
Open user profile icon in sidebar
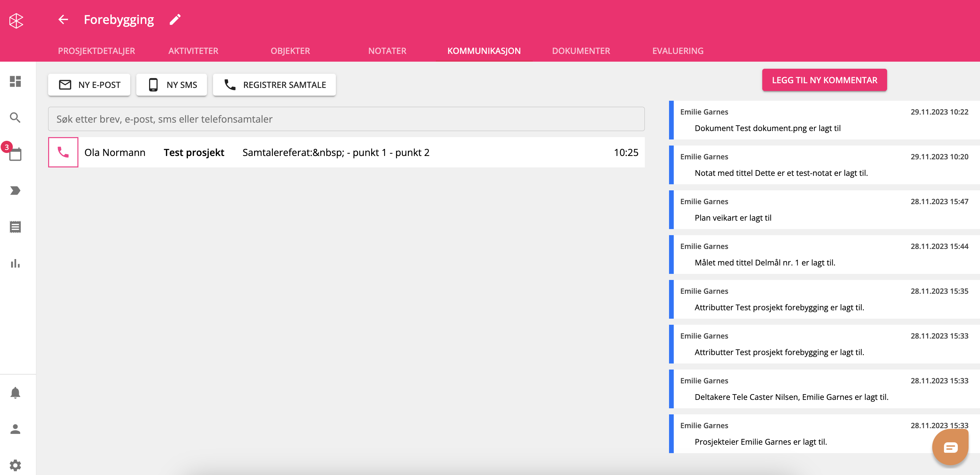coord(15,429)
